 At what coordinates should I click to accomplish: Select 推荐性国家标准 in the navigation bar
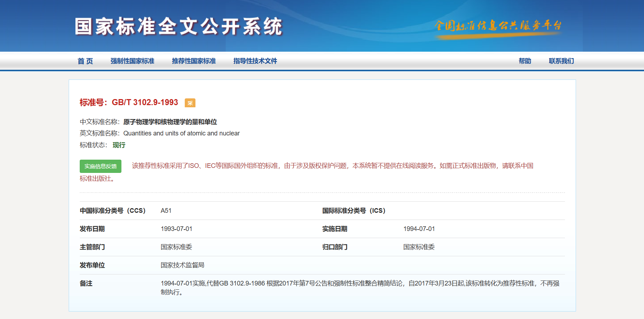(x=194, y=61)
